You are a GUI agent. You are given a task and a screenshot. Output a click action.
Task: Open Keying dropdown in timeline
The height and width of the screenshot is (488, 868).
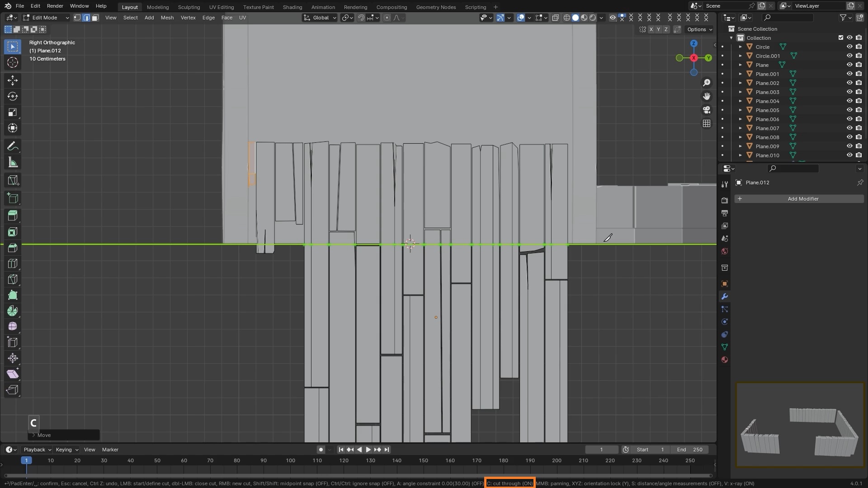click(x=66, y=450)
